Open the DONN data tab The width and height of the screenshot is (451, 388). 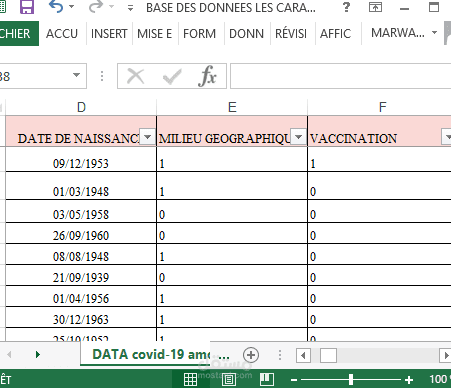pyautogui.click(x=246, y=34)
